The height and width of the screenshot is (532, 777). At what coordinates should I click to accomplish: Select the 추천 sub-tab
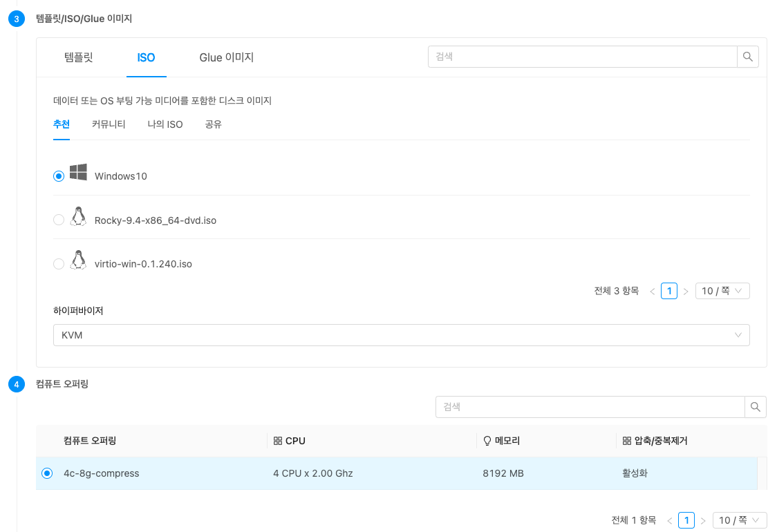[x=62, y=124]
